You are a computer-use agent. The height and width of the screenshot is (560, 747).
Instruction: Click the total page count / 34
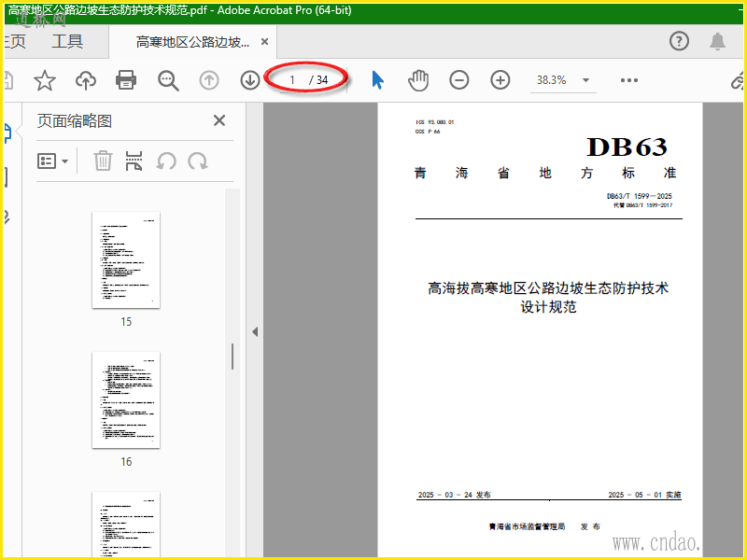pyautogui.click(x=318, y=80)
